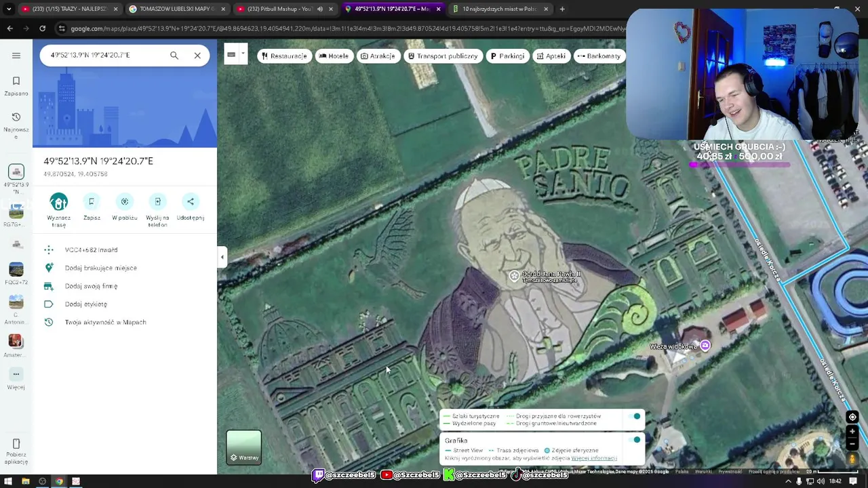The height and width of the screenshot is (488, 868).
Task: Click the Warunki footer link
Action: [x=703, y=472]
